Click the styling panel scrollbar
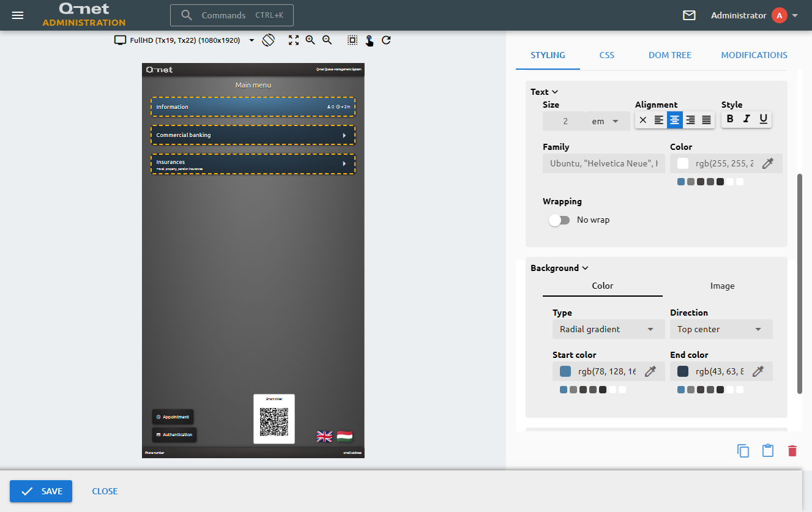812x512 pixels. click(x=800, y=284)
